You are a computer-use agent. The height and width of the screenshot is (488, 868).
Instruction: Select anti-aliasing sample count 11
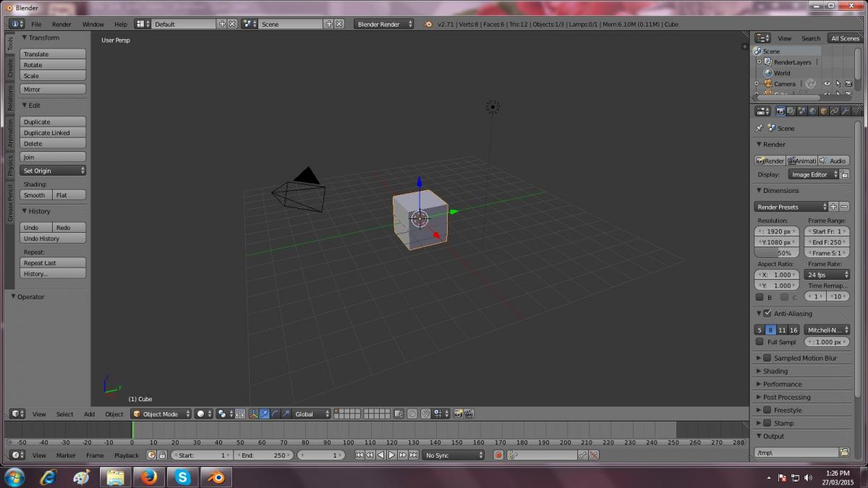coord(782,330)
